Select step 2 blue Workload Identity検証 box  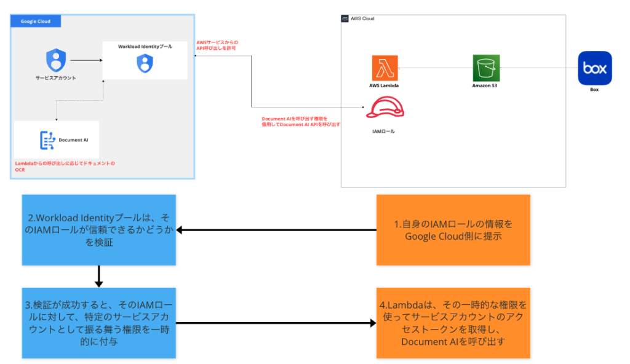(98, 230)
